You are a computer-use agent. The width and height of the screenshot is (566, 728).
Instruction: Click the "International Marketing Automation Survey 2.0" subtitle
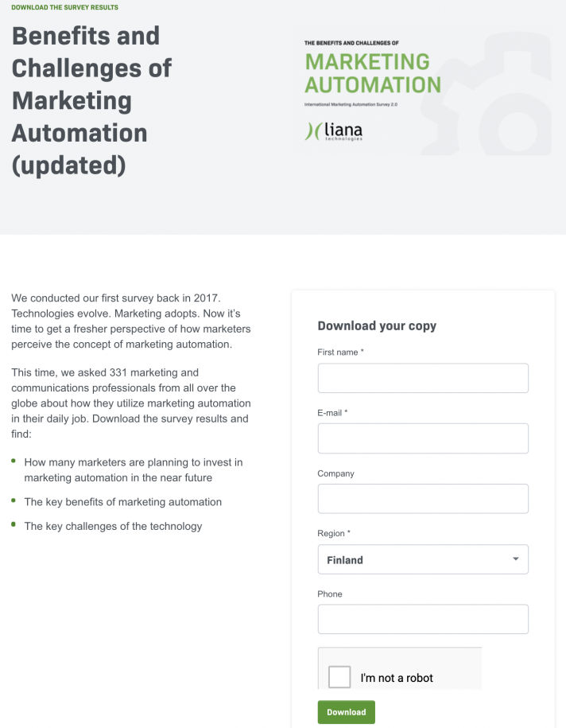click(351, 105)
